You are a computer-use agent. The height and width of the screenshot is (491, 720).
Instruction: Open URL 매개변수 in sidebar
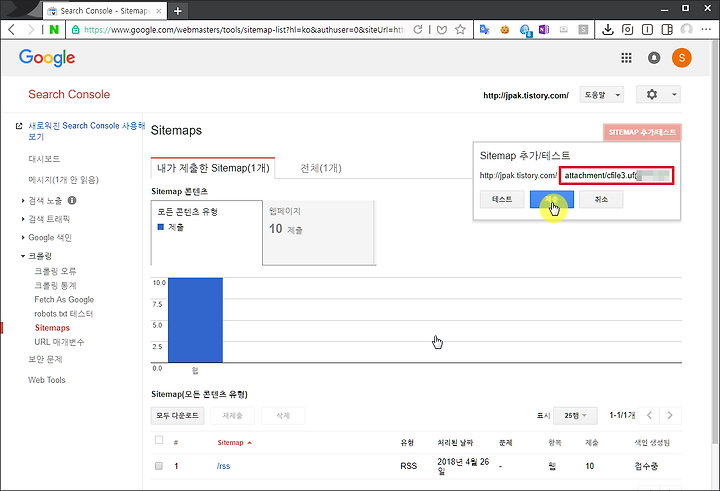pos(59,342)
